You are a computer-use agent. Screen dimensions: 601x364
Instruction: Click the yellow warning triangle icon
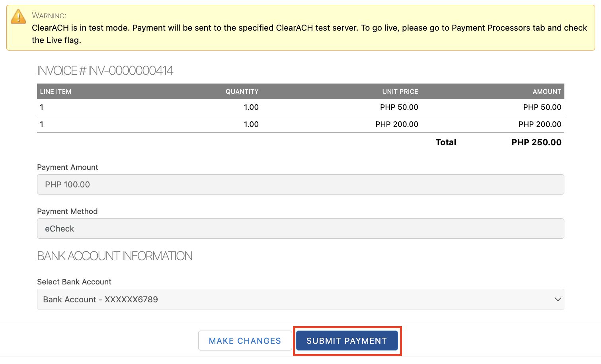pyautogui.click(x=18, y=17)
